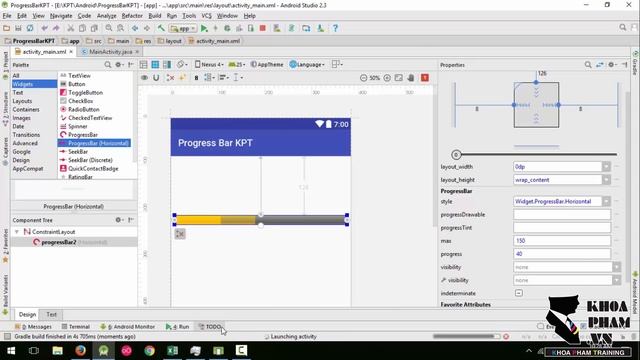
Task: Click the AppTheme button
Action: tap(267, 64)
